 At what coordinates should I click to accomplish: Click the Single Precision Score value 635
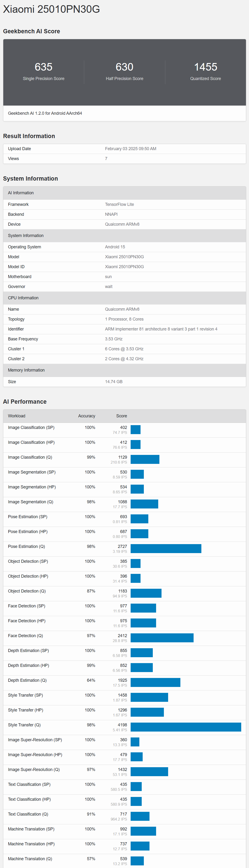(x=43, y=67)
